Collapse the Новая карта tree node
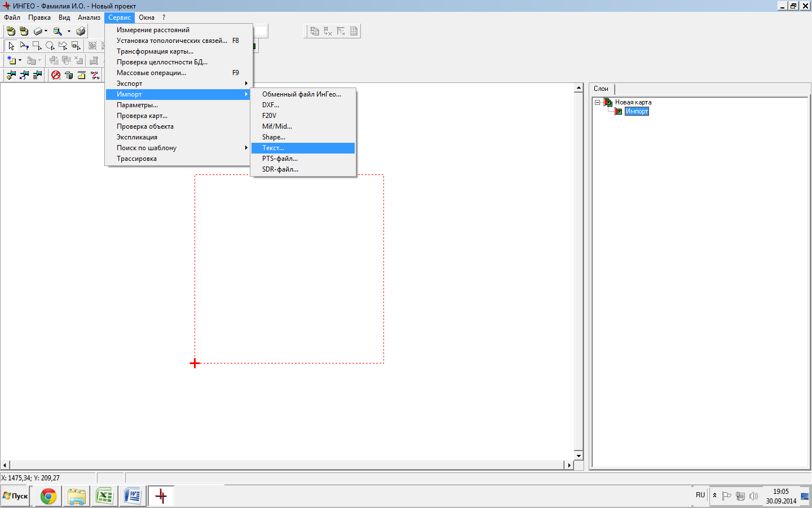The image size is (812, 508). pos(597,102)
